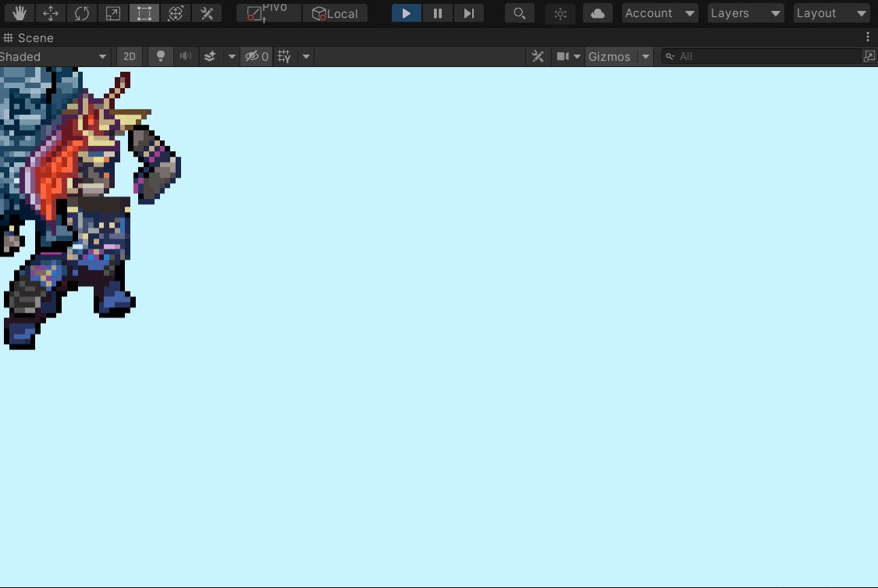Toggle scene effects layers icon
Screen dimensions: 878x588
[x=210, y=56]
